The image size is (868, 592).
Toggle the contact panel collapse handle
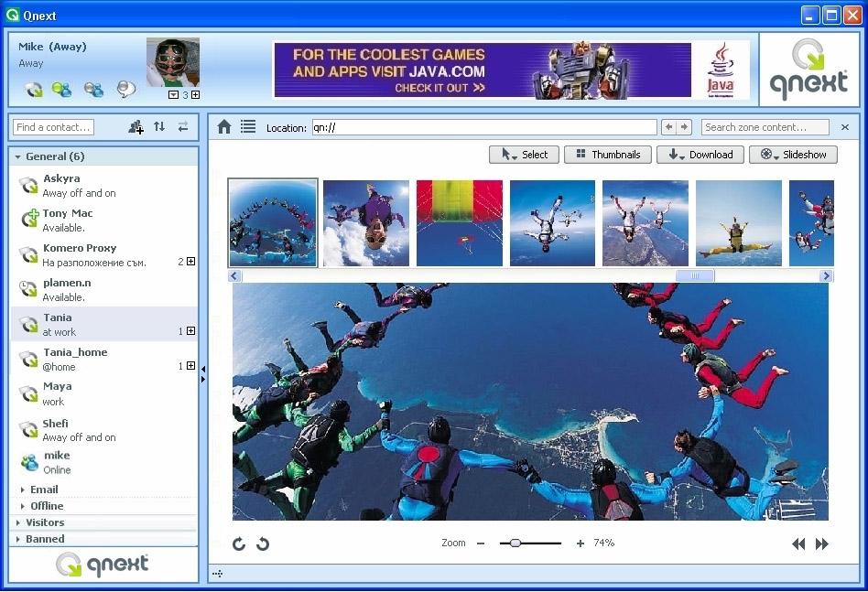203,374
